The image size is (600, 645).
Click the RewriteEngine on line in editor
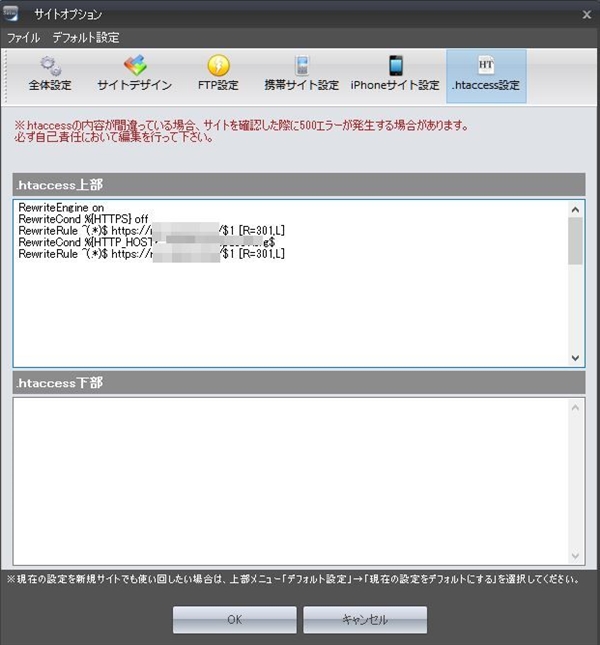coord(61,208)
